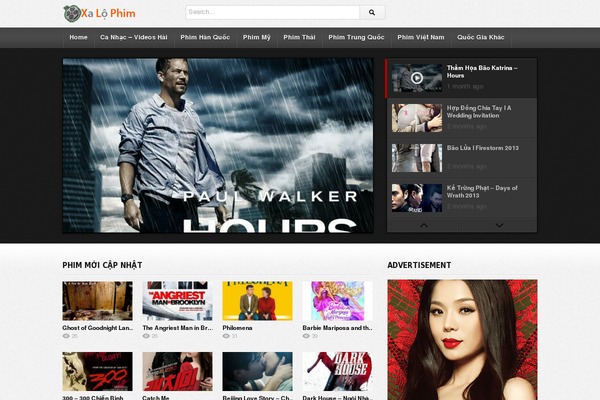
Task: Open Thảm Họa Bão Katrina – Hours title link
Action: coord(482,72)
